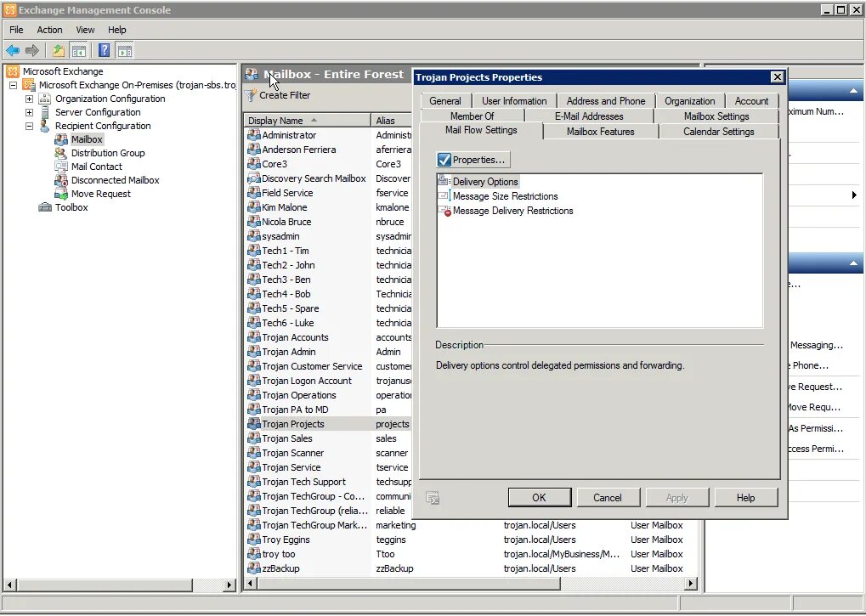The image size is (866, 616).
Task: Toggle the action pane toolbar icon
Action: coord(125,51)
